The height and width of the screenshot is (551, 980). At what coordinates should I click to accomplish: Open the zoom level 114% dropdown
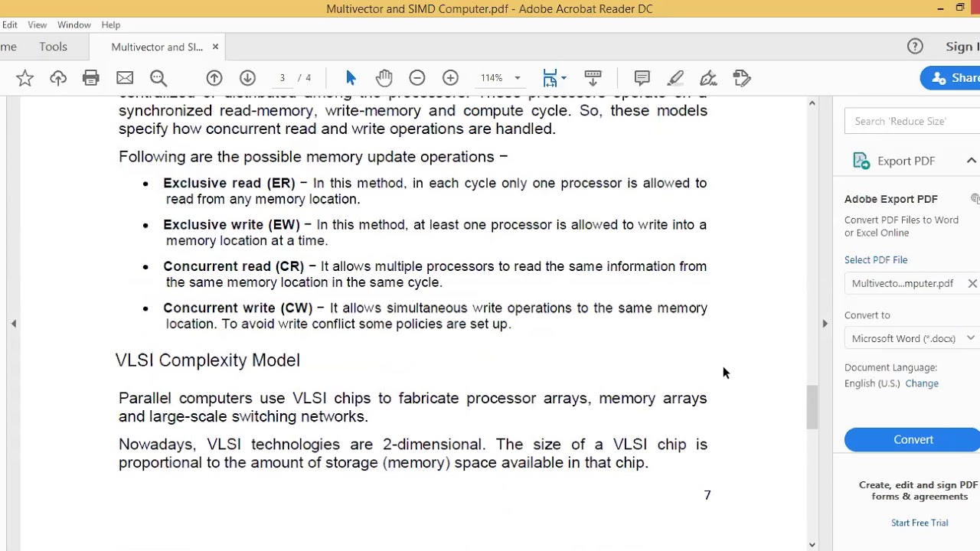click(x=517, y=78)
